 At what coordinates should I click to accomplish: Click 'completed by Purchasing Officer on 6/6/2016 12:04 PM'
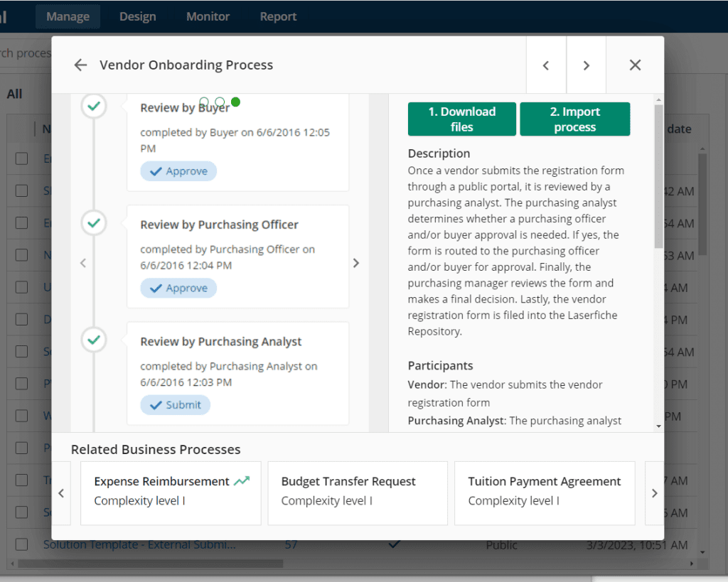227,257
